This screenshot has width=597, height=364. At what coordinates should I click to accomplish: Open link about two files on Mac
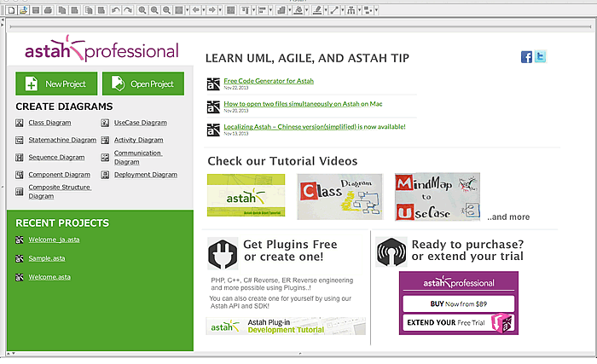tap(303, 103)
